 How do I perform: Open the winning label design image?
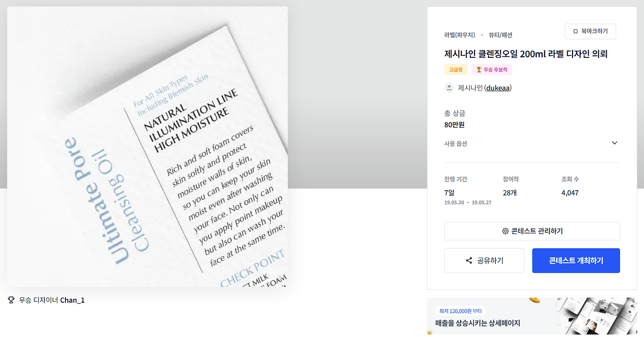pyautogui.click(x=147, y=147)
